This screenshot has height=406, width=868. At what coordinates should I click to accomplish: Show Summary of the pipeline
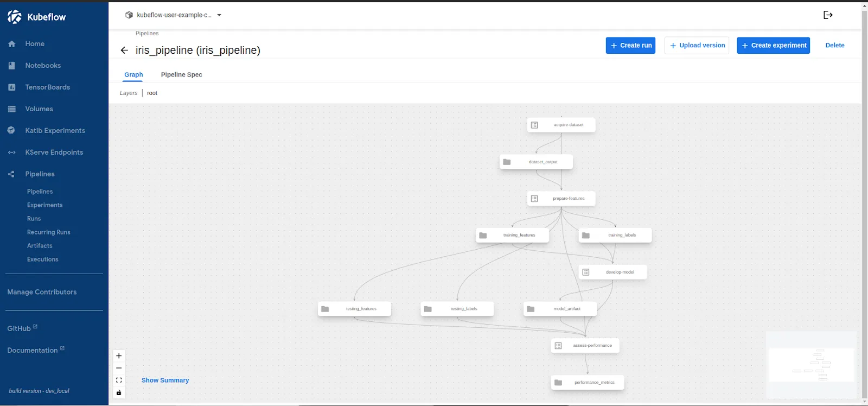(x=165, y=380)
